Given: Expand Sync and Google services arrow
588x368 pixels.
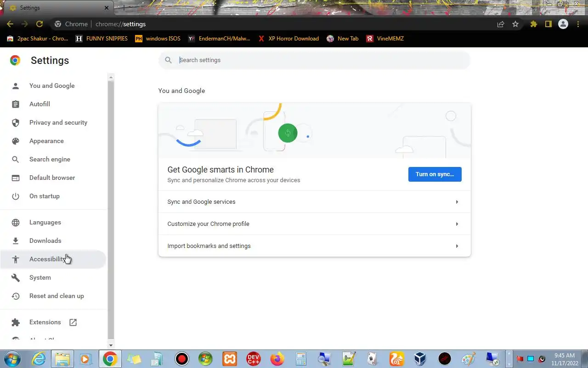Looking at the screenshot, I should pyautogui.click(x=457, y=201).
